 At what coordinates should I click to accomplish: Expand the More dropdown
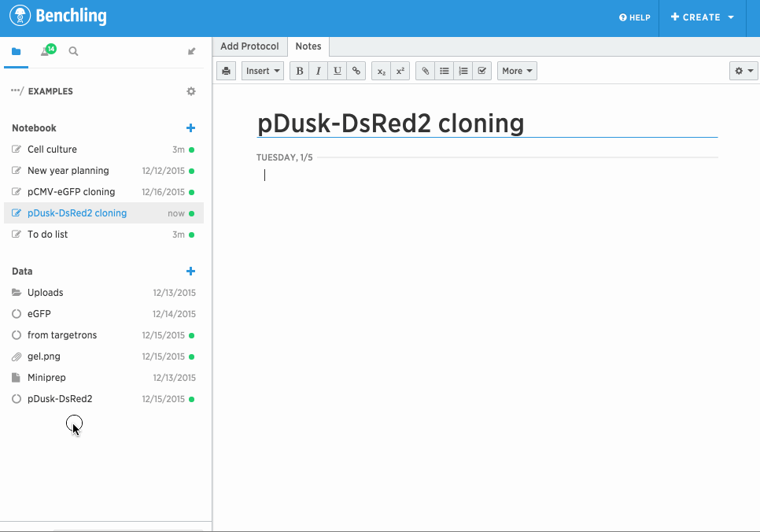click(x=517, y=71)
